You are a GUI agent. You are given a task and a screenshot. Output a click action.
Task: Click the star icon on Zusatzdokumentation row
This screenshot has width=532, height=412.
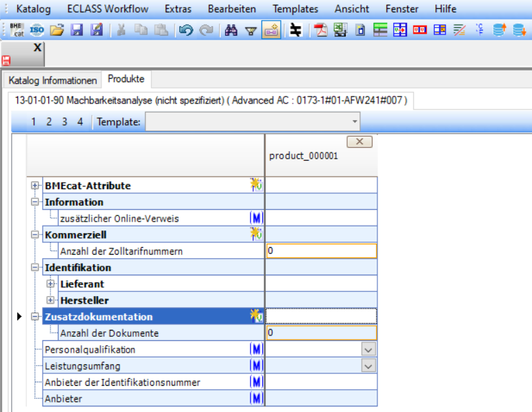(256, 316)
